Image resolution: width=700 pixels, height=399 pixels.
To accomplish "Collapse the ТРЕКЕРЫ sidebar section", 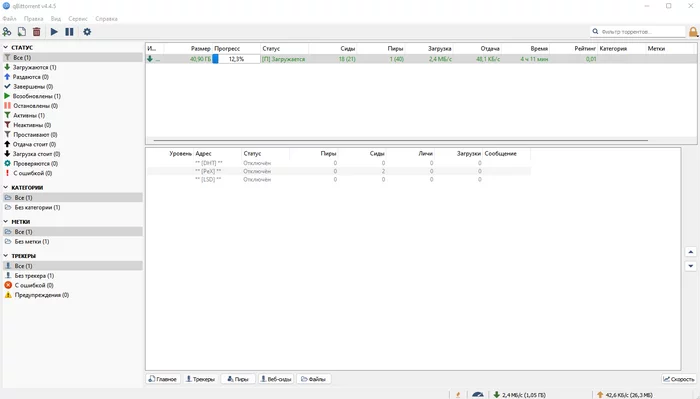I will point(6,256).
